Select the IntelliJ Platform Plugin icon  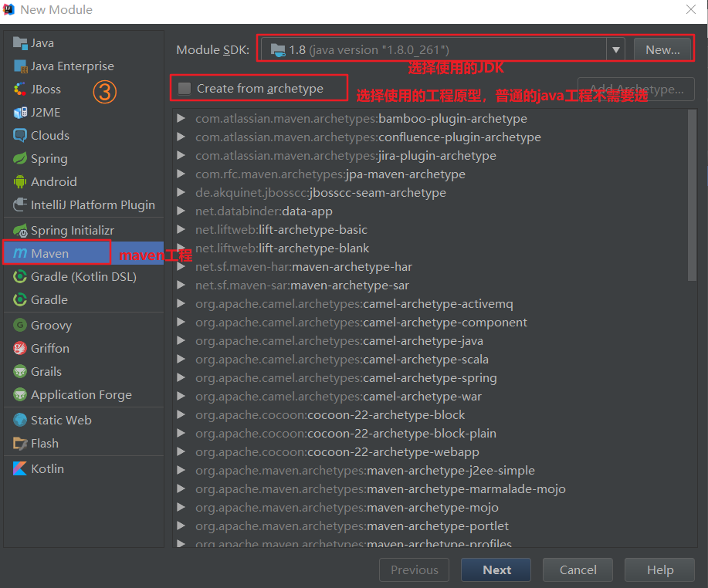click(20, 205)
